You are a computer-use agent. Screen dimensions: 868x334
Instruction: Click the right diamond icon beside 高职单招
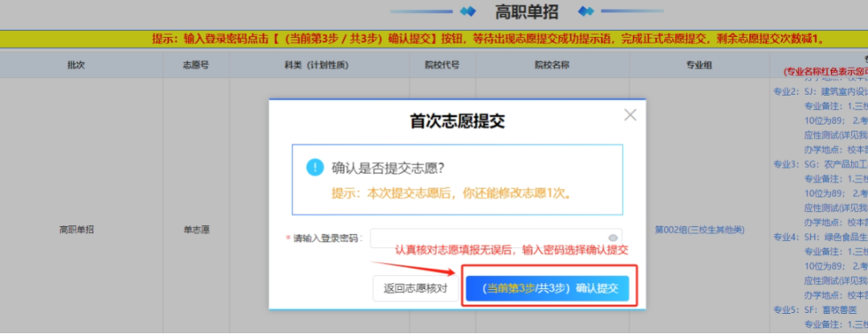pos(586,11)
